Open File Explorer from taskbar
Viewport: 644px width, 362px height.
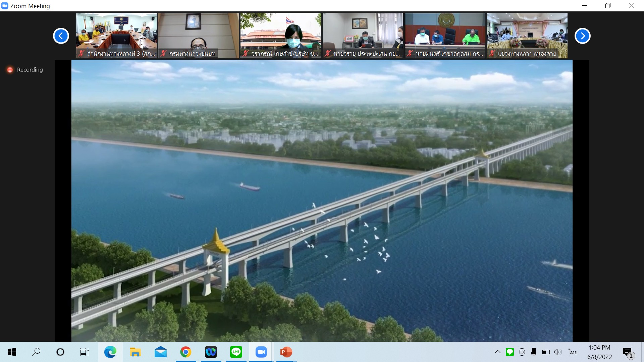[x=135, y=352]
